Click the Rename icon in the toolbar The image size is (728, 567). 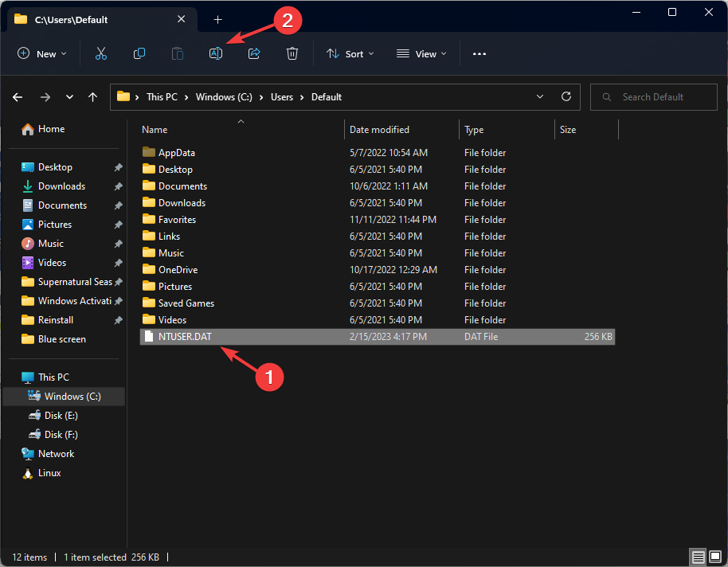click(x=216, y=54)
